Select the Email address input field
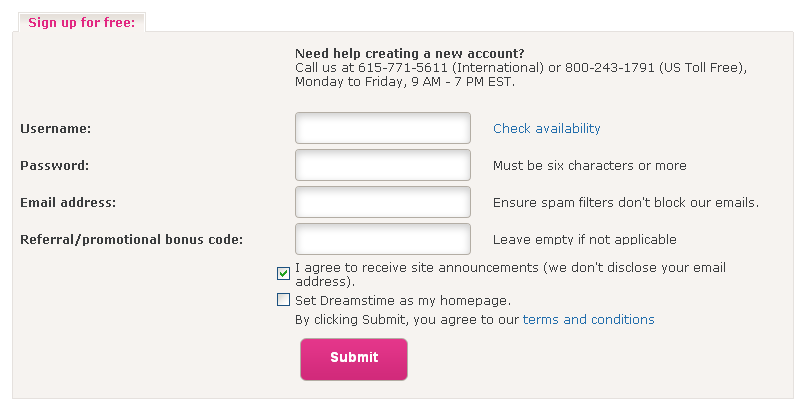Screen dimensions: 812x418 (382, 202)
